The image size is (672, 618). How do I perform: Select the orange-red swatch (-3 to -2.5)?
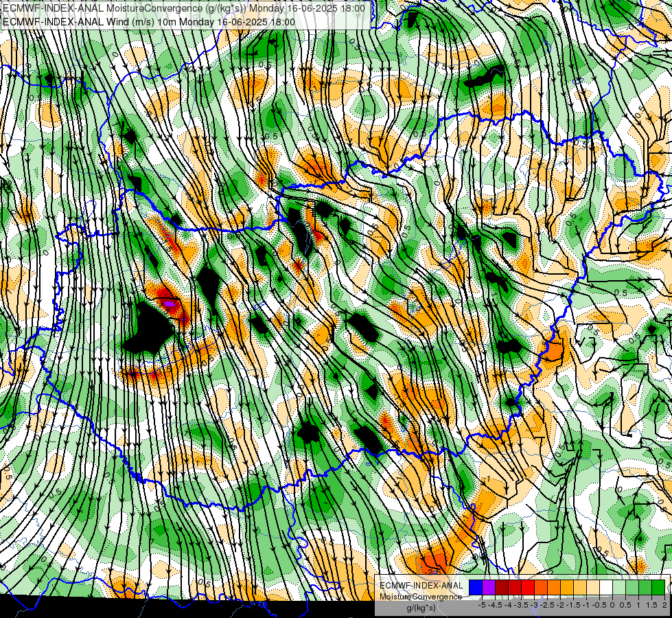coord(541,587)
